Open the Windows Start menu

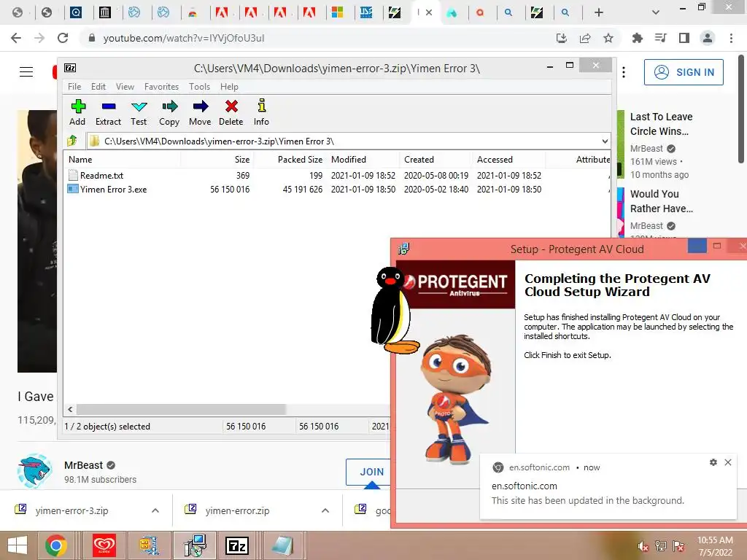point(18,545)
